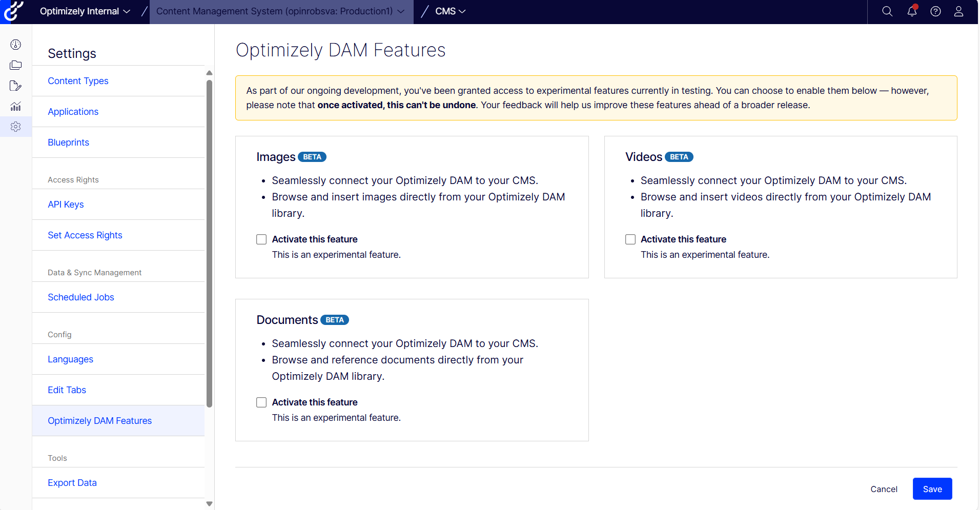Open the Reports chart icon in left rail
Screen dimensions: 980x510
click(x=16, y=106)
